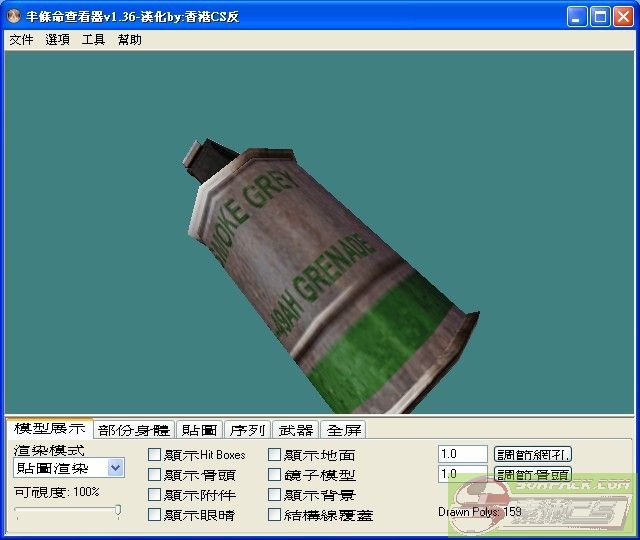Switch to the 武器 tab

[x=296, y=430]
